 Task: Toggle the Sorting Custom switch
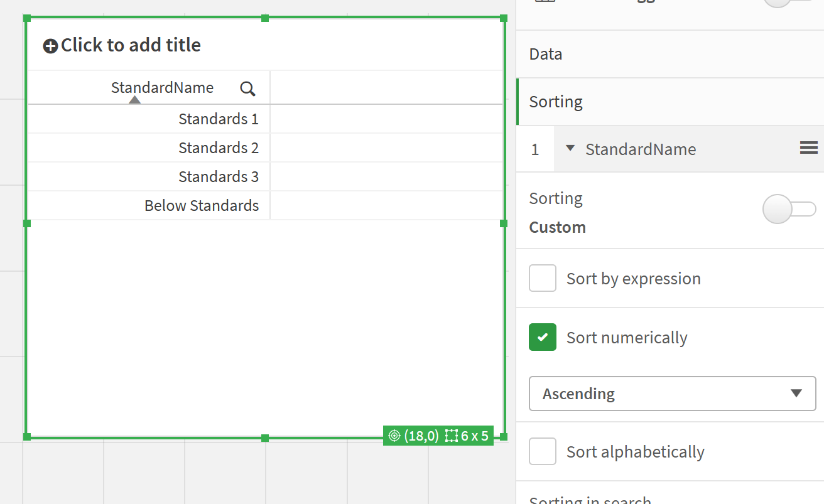click(789, 209)
